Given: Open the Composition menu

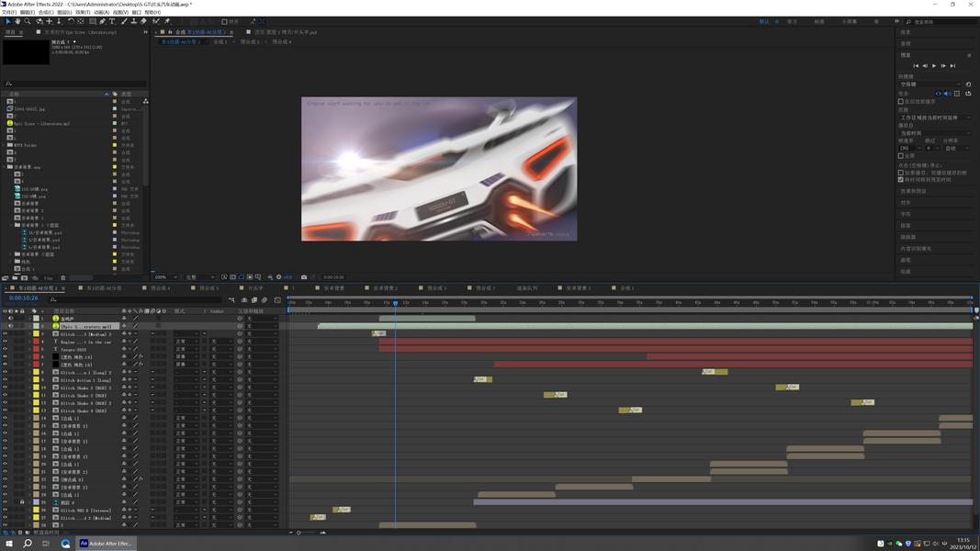Looking at the screenshot, I should point(46,12).
